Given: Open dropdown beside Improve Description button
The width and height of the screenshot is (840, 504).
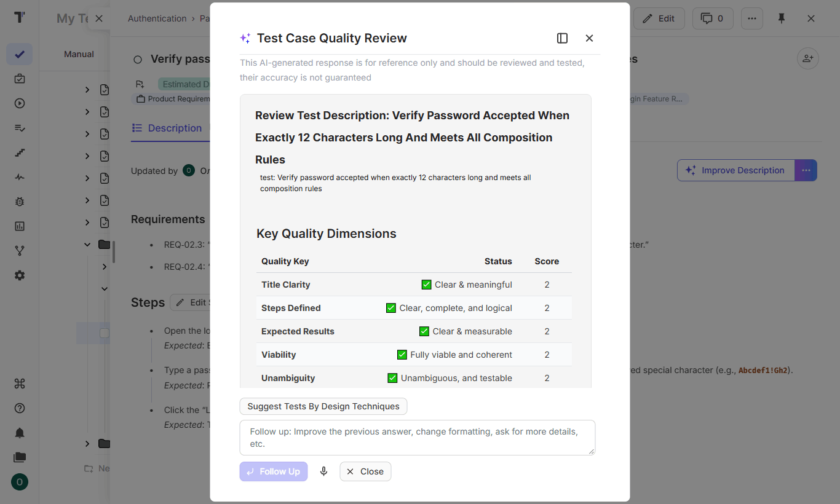Looking at the screenshot, I should (806, 170).
